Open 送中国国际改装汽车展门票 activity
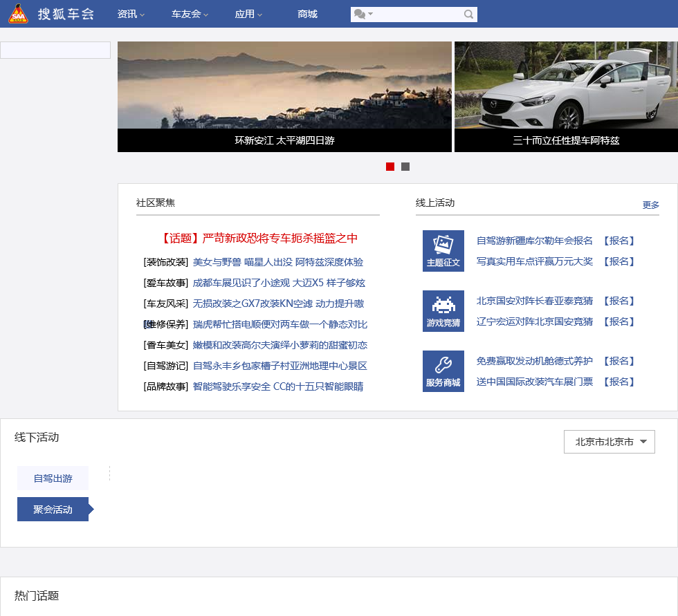678x616 pixels. [x=534, y=382]
